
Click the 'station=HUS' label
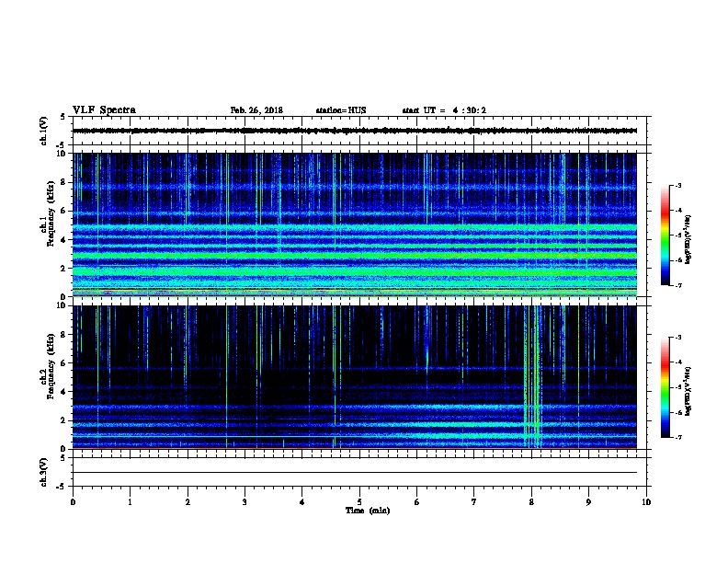point(341,110)
